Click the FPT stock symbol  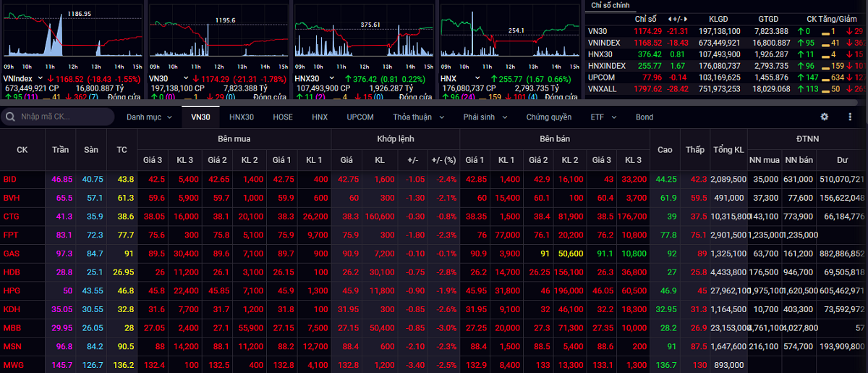[x=10, y=235]
